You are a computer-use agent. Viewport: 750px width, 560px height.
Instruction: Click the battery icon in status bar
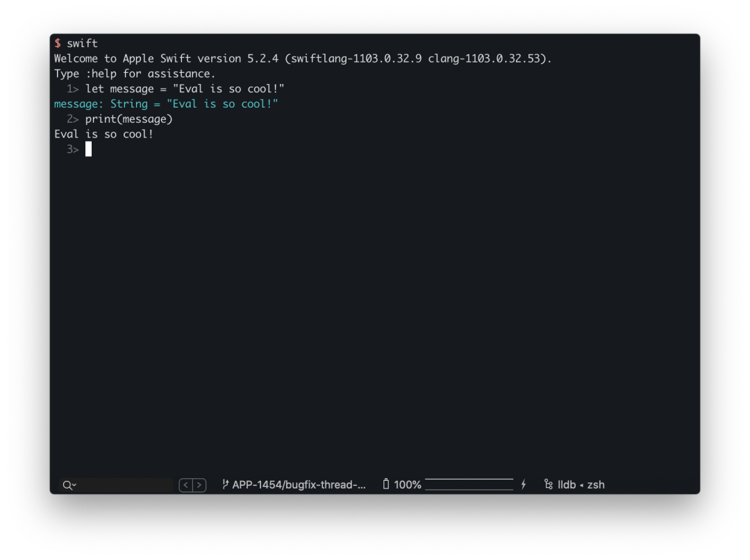tap(386, 484)
